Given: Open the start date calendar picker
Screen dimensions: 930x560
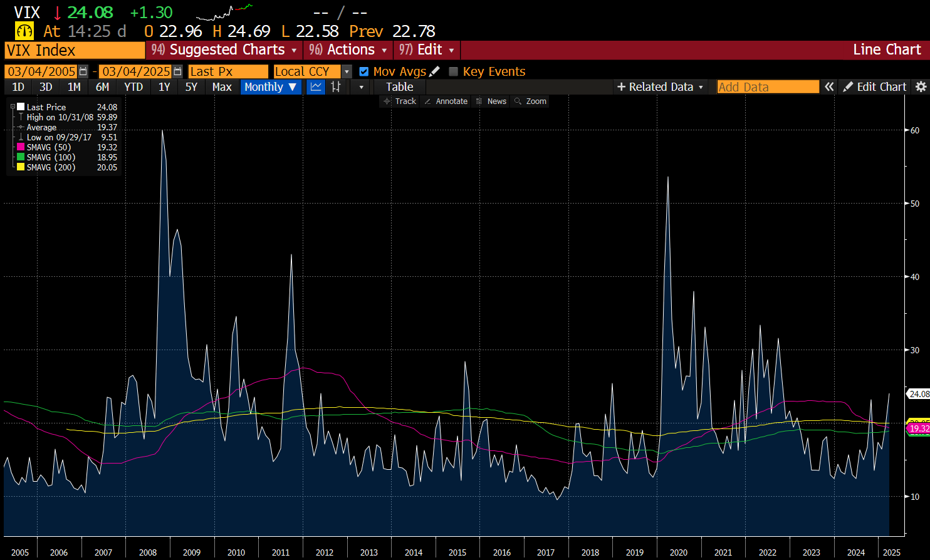Looking at the screenshot, I should coord(83,71).
